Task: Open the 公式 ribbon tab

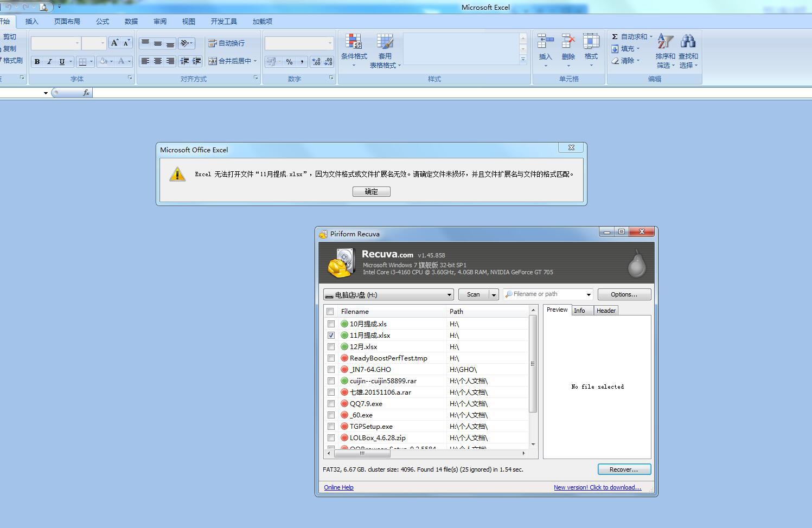Action: [x=103, y=22]
